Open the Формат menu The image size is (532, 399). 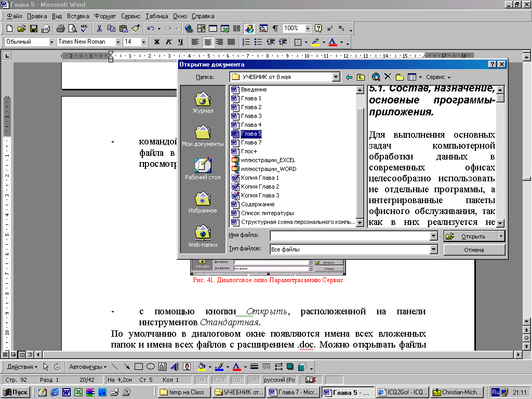tap(105, 16)
